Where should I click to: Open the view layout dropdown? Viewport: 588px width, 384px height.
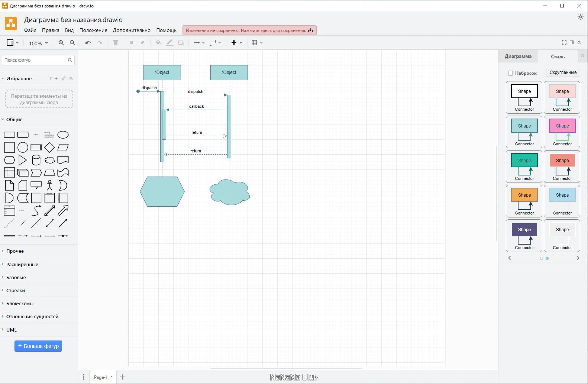[x=13, y=43]
